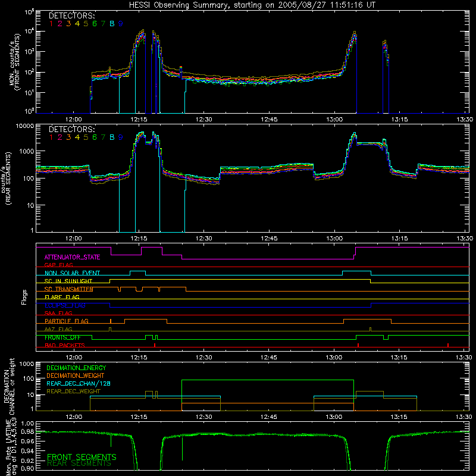Screen dimensions: 476x476
Task: Select magenta detector 2 in rear segments legend
Action: (60, 137)
